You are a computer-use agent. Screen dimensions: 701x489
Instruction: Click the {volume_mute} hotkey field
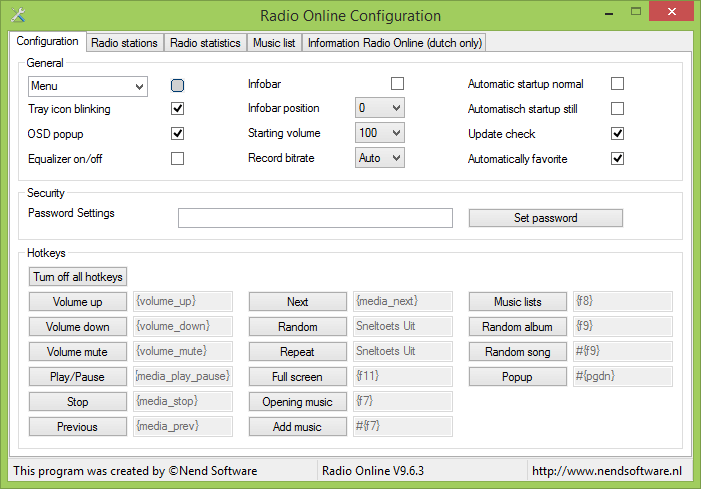click(183, 351)
